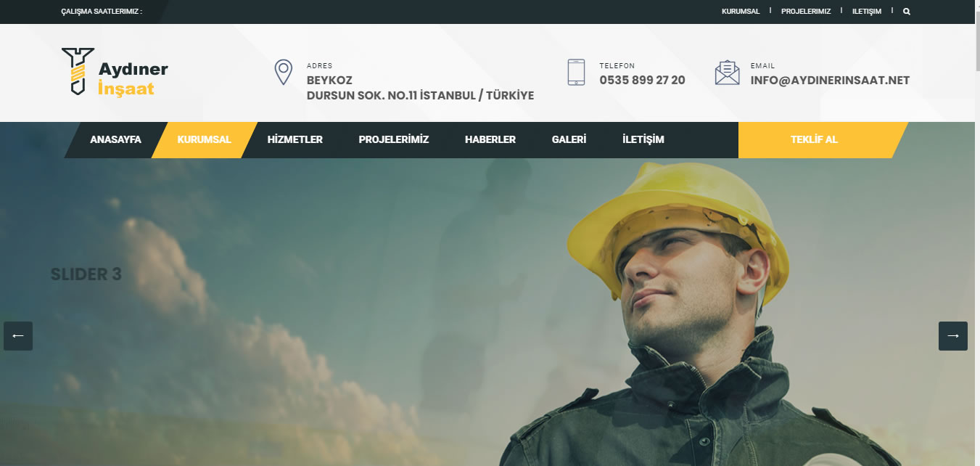Expand Projelerimiz in main navigation
This screenshot has height=466, width=980.
click(393, 140)
